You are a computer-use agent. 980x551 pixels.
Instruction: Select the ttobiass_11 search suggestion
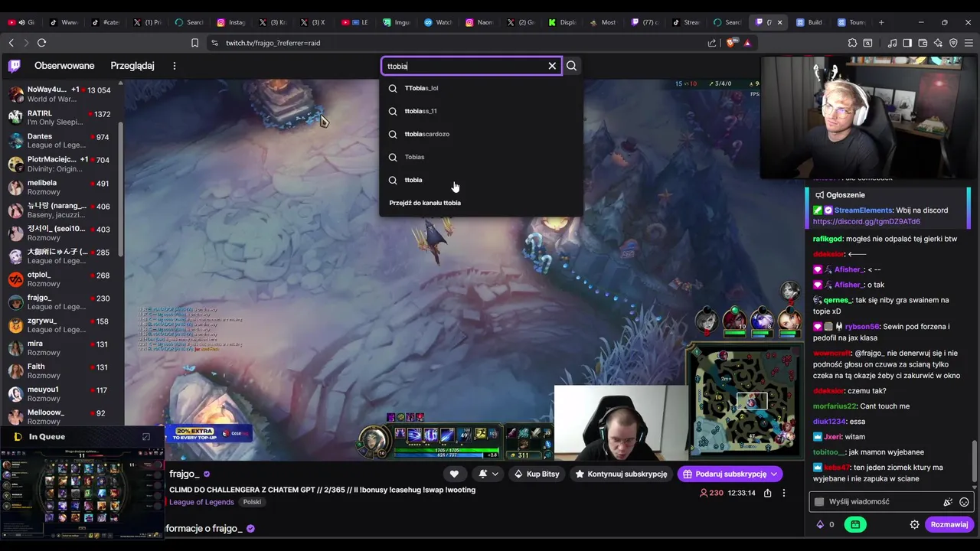coord(481,111)
